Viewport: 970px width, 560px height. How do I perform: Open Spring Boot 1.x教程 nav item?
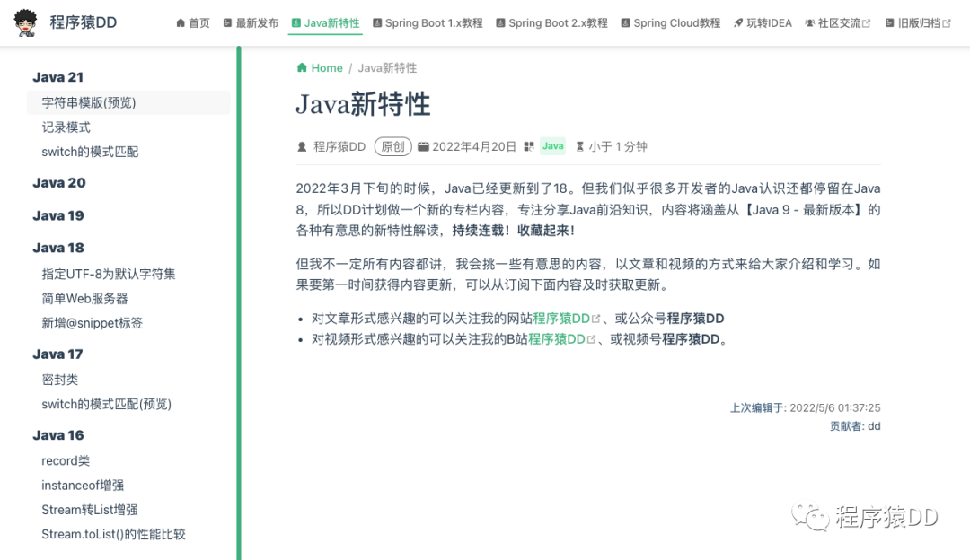coord(428,22)
